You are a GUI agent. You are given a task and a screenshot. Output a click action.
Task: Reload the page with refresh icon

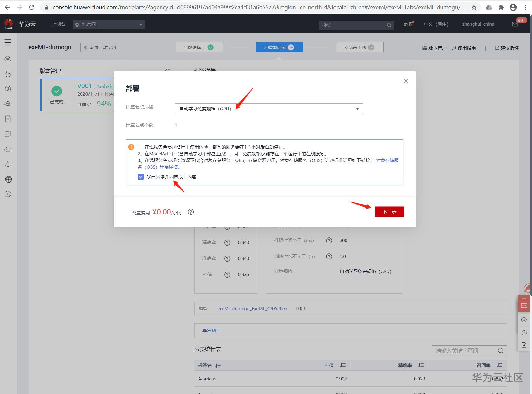pyautogui.click(x=32, y=7)
